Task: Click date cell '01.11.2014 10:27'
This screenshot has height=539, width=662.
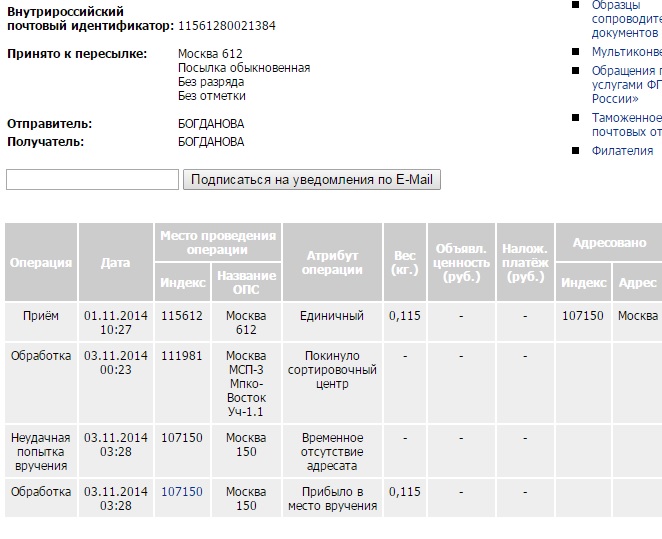Action: [x=116, y=322]
